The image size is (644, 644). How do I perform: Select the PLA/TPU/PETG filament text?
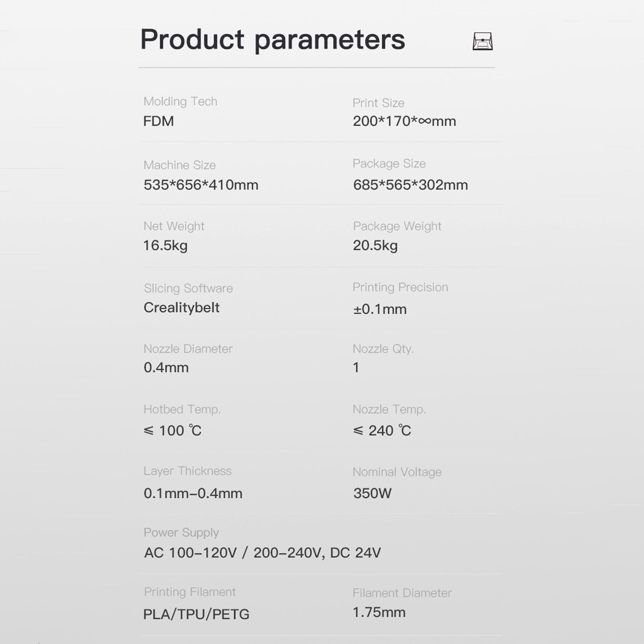click(196, 615)
